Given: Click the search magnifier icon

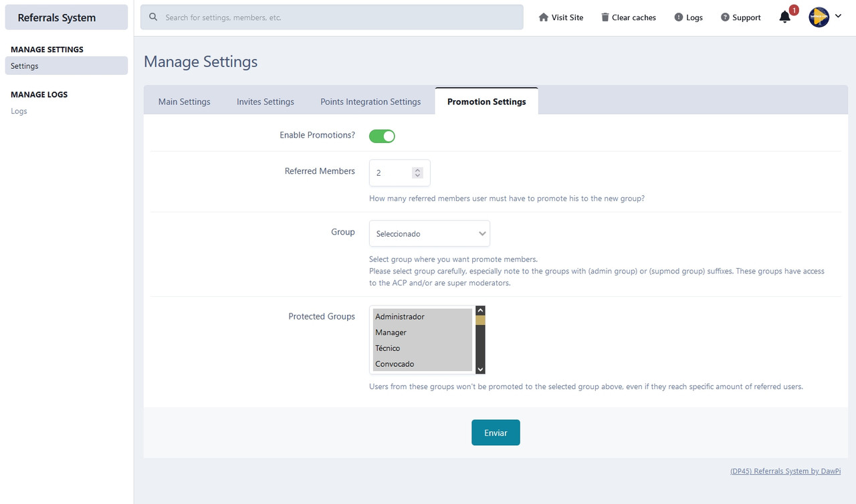Looking at the screenshot, I should point(153,17).
